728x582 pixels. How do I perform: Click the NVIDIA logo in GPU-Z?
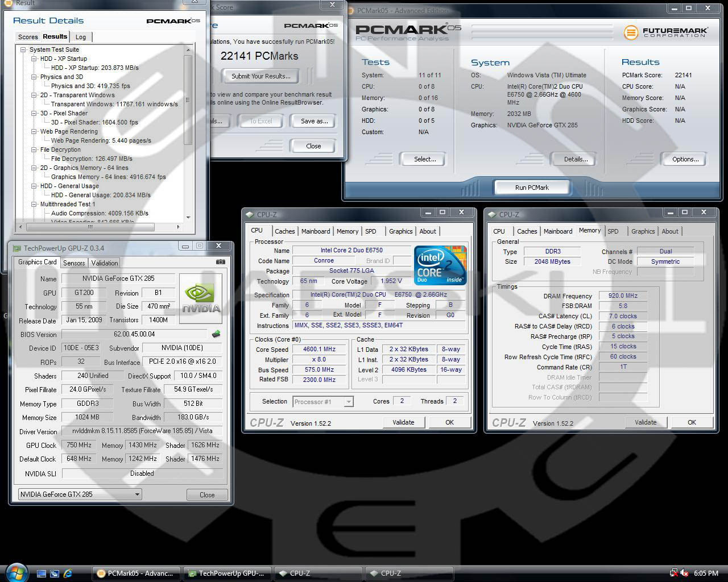(x=201, y=299)
